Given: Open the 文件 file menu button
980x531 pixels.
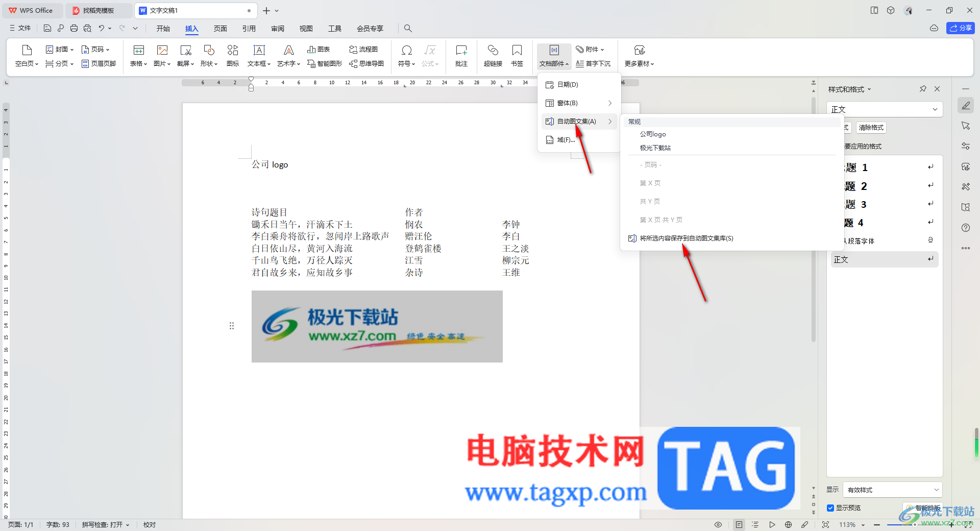Looking at the screenshot, I should [20, 29].
